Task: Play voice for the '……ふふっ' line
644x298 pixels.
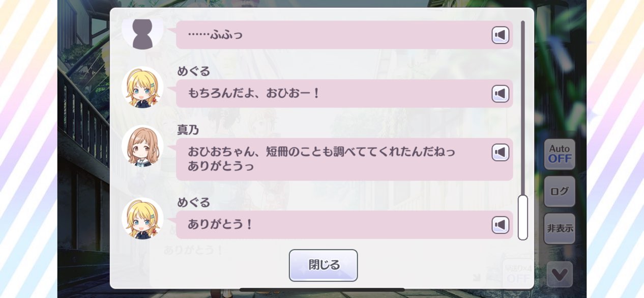Action: click(501, 35)
